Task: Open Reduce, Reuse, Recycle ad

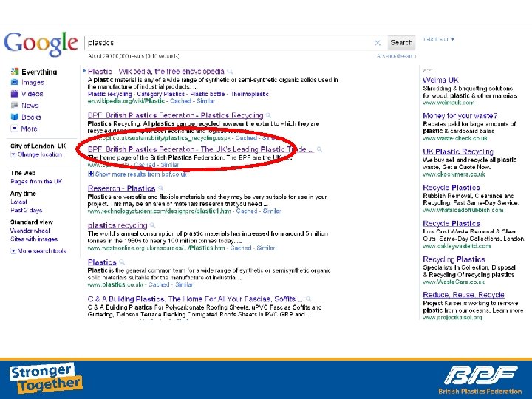Action: (x=463, y=295)
